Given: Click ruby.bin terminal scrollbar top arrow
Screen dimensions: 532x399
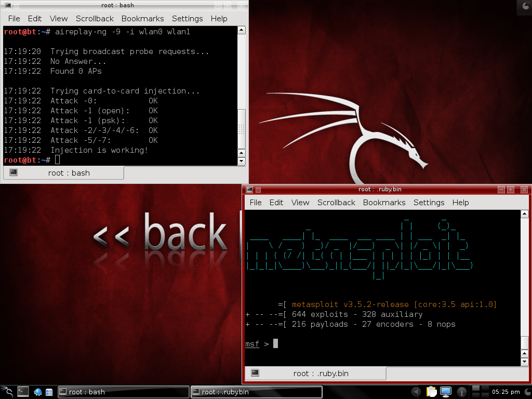Looking at the screenshot, I should pos(524,214).
